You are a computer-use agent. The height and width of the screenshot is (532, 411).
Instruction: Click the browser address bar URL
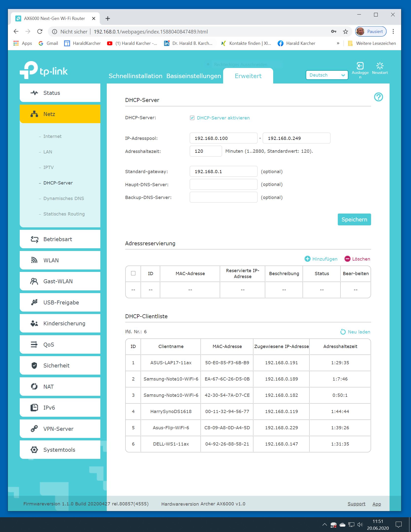click(x=151, y=32)
